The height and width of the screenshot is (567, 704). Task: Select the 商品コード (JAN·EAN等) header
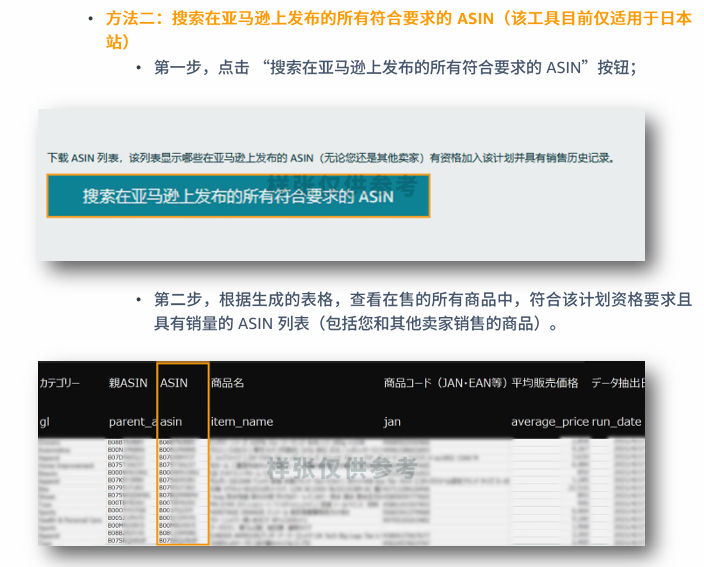click(445, 383)
